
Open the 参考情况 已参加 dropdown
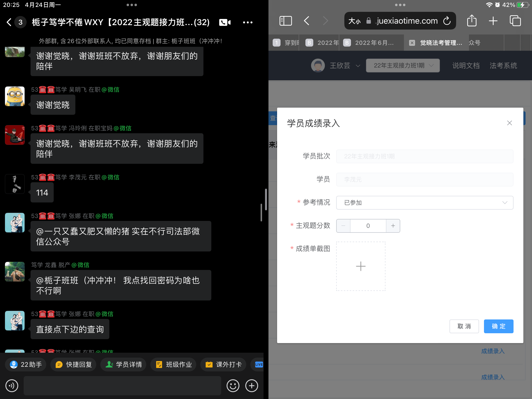(x=425, y=203)
